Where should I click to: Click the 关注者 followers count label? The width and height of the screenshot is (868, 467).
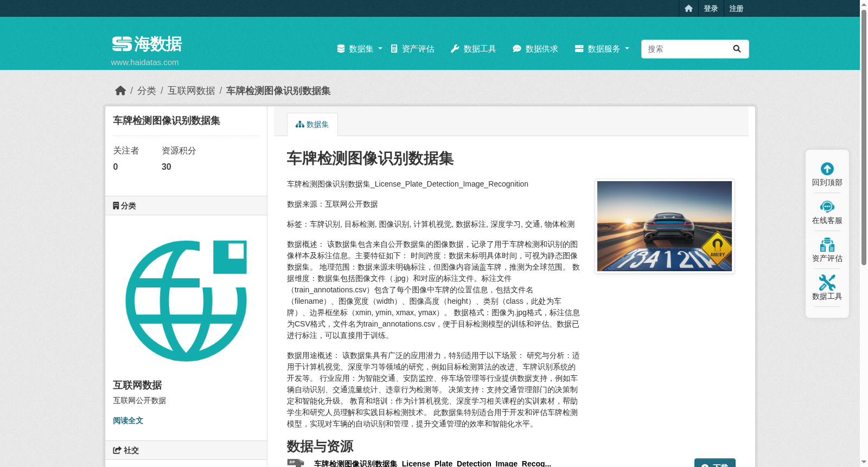(126, 151)
